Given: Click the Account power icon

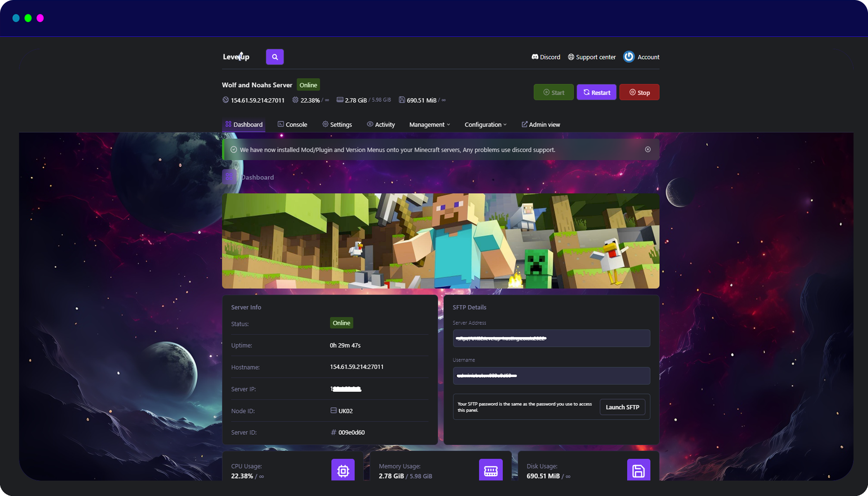Looking at the screenshot, I should click(x=628, y=57).
